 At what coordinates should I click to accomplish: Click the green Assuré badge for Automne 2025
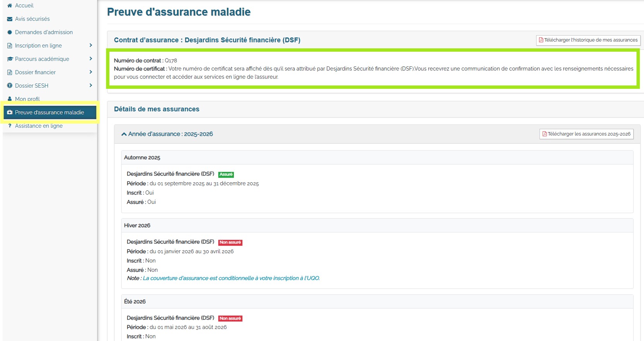click(x=226, y=175)
